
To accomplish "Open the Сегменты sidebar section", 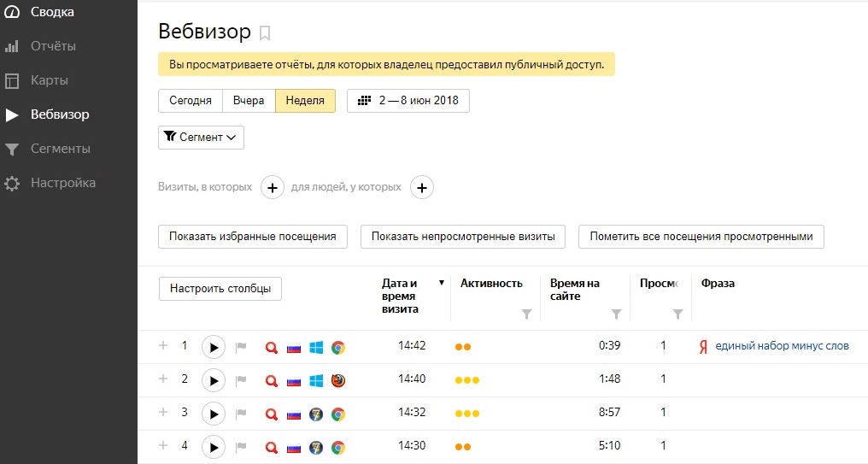I will pos(61,149).
